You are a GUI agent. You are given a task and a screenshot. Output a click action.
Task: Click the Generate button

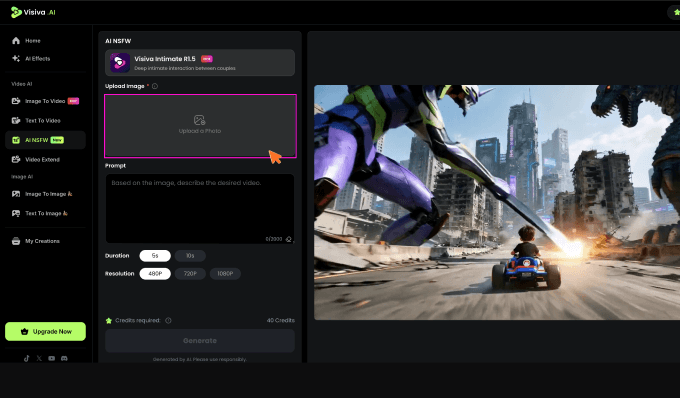(x=200, y=341)
